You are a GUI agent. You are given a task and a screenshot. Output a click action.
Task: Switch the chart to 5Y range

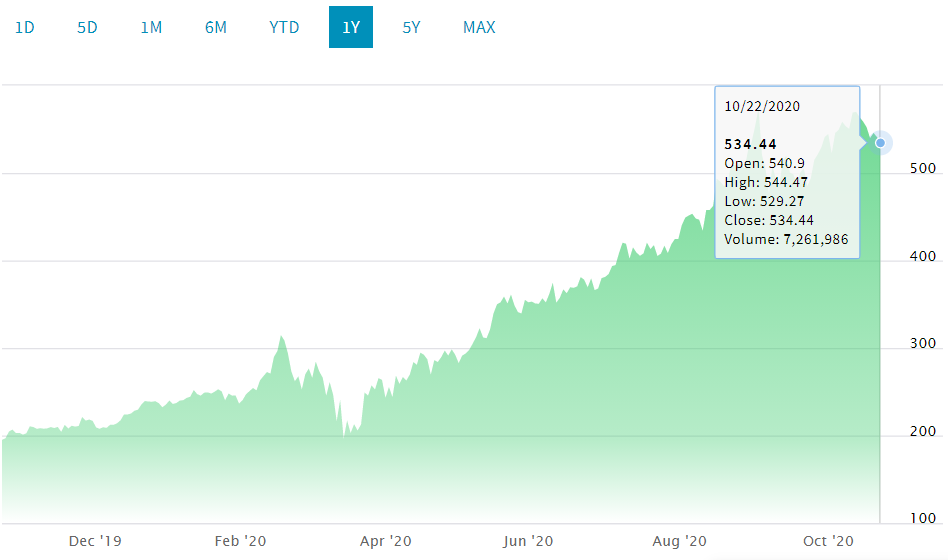click(411, 27)
